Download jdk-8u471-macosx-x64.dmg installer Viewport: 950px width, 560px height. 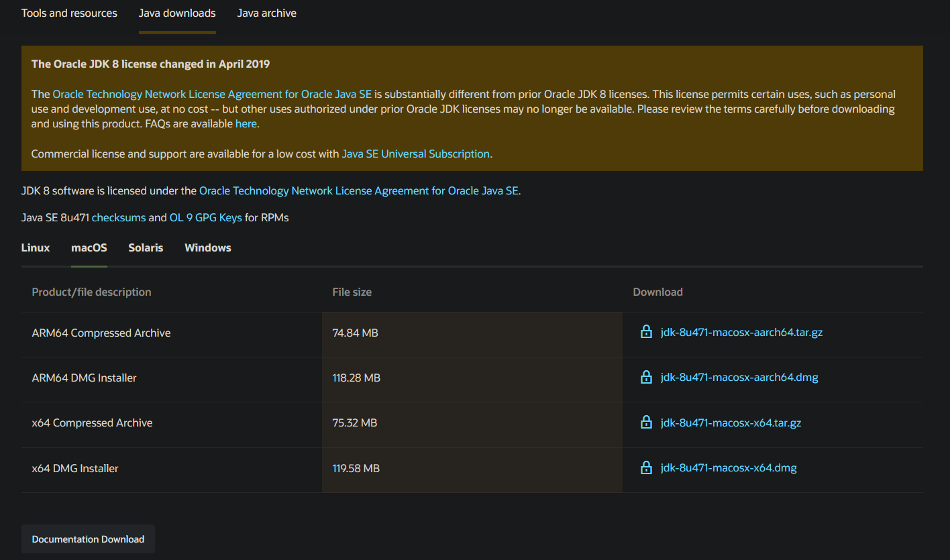729,468
